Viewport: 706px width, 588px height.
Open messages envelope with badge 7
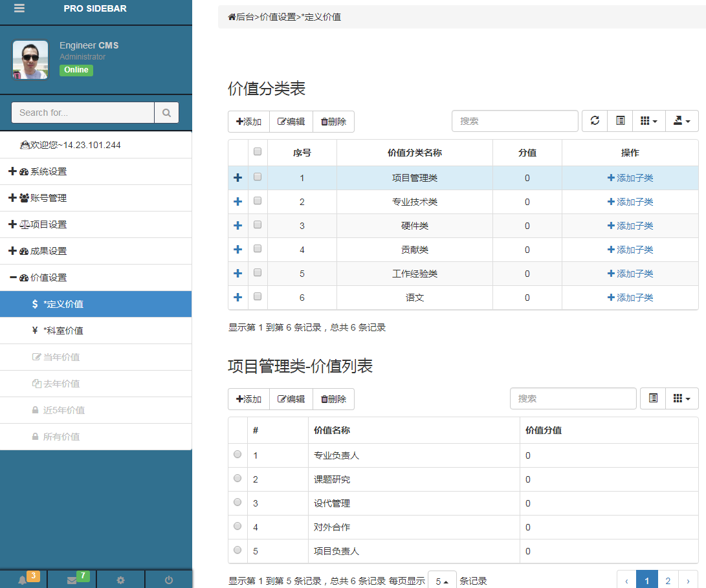click(x=72, y=579)
